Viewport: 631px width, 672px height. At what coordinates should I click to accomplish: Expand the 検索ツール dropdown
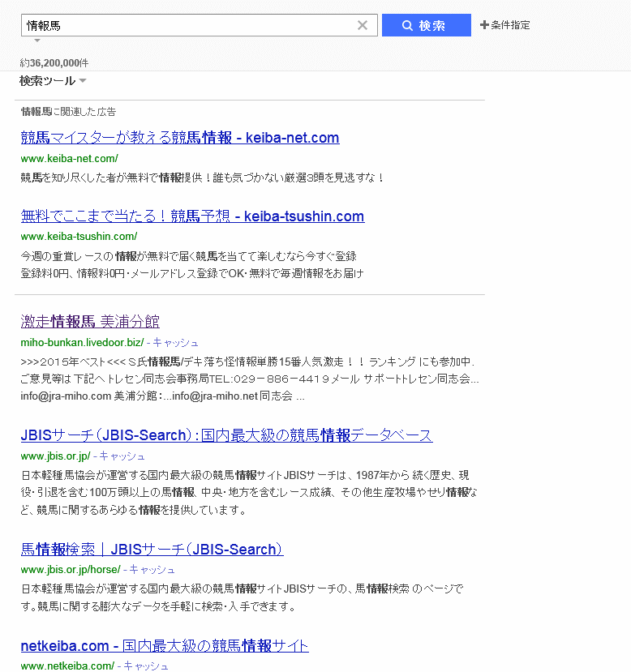(x=53, y=80)
